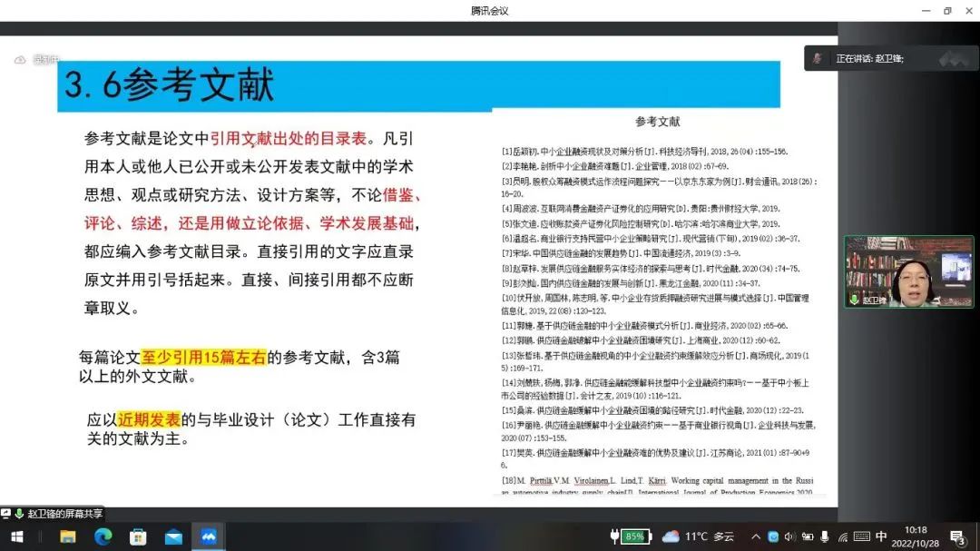Click the Windows Start button

(x=16, y=536)
